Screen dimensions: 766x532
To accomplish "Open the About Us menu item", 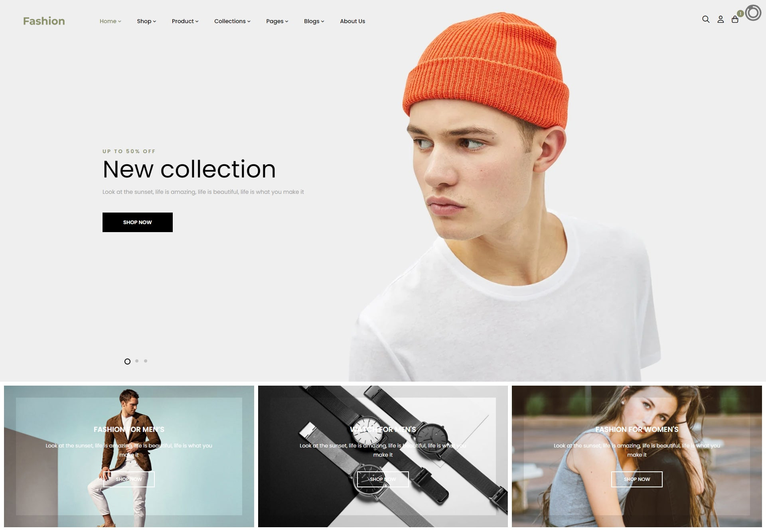I will [353, 21].
